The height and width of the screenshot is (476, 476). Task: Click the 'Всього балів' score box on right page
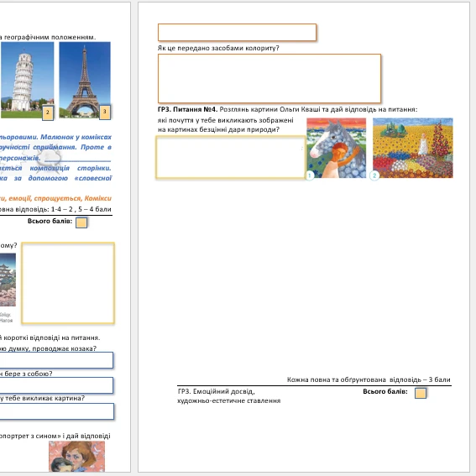pos(421,393)
